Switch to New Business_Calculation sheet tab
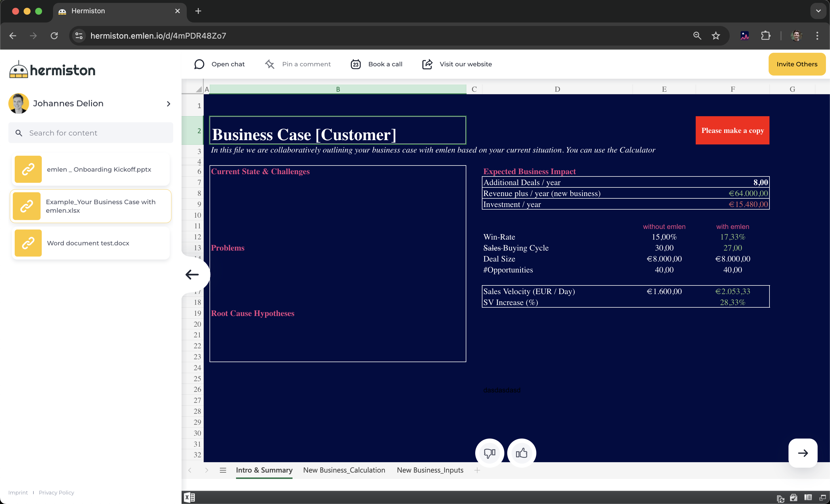This screenshot has width=830, height=504. [x=344, y=470]
